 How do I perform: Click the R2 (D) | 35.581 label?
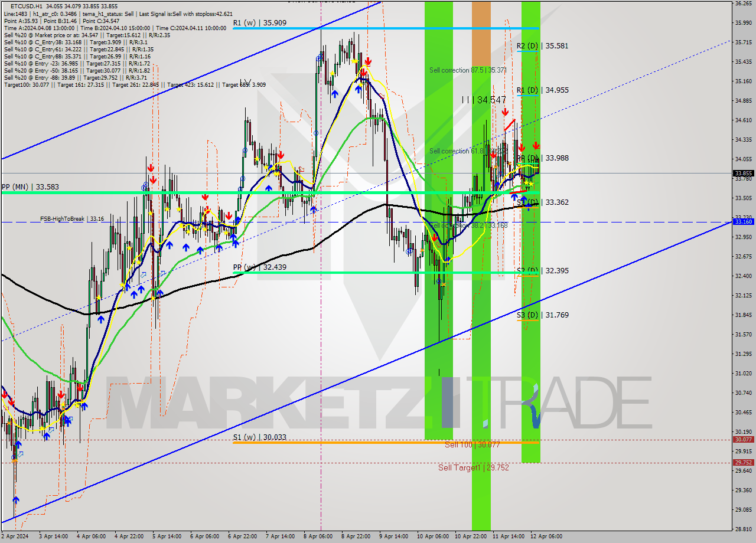tap(542, 45)
